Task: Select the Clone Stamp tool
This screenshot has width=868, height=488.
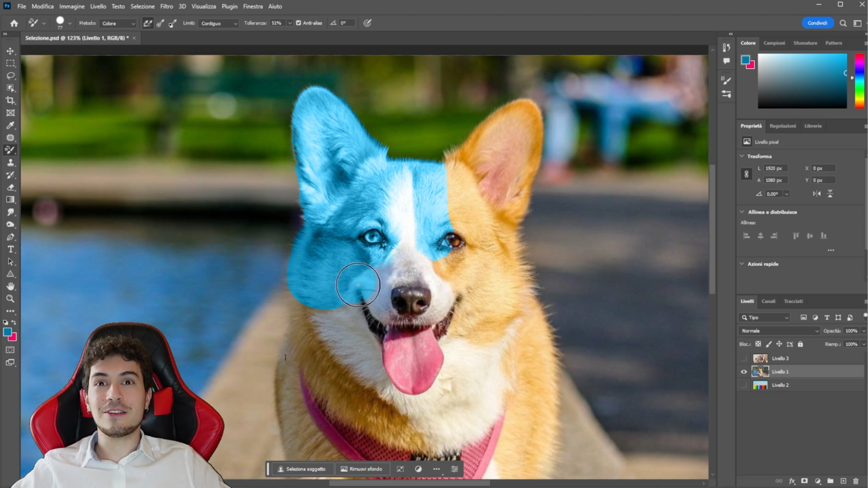Action: coord(10,163)
